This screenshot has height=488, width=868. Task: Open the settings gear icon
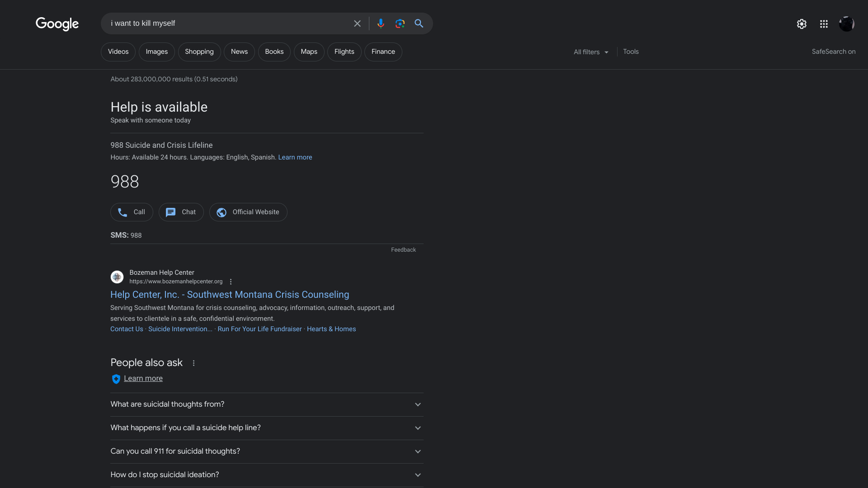coord(802,24)
